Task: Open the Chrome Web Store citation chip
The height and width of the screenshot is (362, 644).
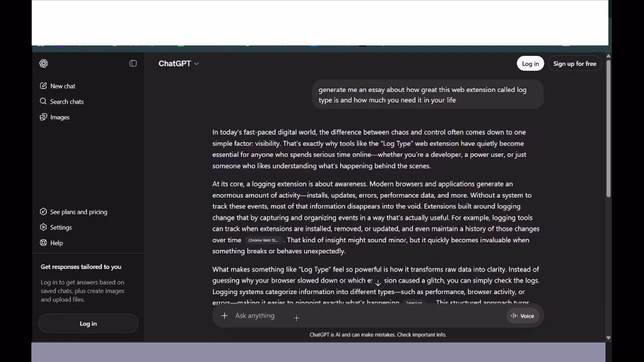Action: click(x=263, y=240)
